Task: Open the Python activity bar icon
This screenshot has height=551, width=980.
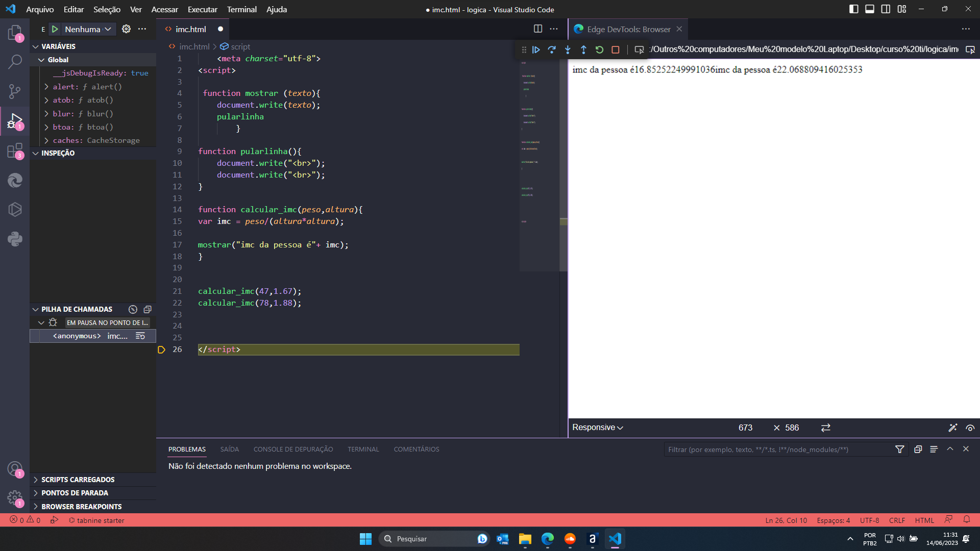Action: (15, 239)
